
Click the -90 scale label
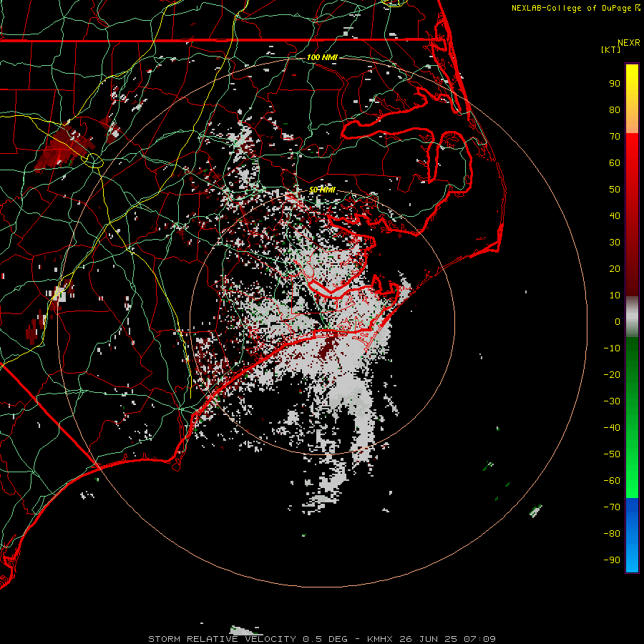(x=612, y=560)
